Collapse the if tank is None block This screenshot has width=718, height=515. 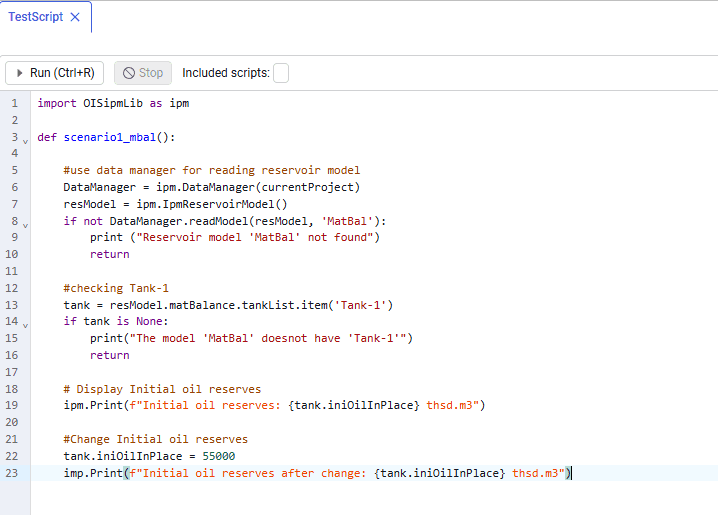click(x=26, y=325)
